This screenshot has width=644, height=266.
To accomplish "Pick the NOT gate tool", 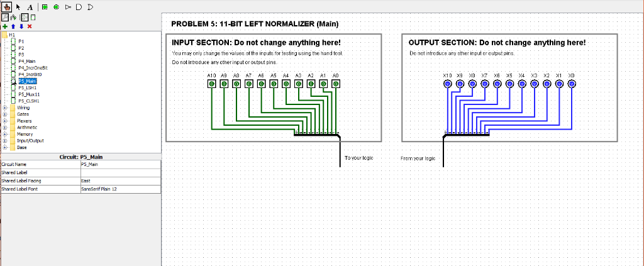I will (x=68, y=7).
